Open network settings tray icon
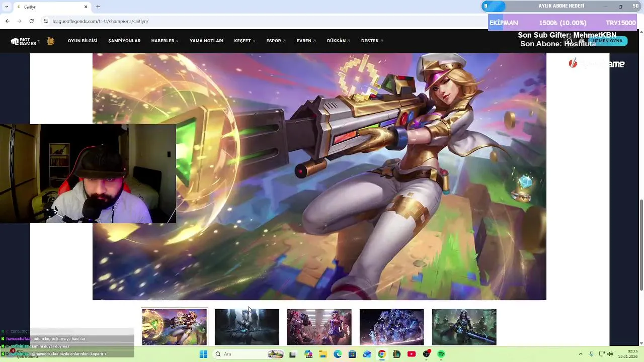Viewport: 644px width, 362px height. pos(601,354)
